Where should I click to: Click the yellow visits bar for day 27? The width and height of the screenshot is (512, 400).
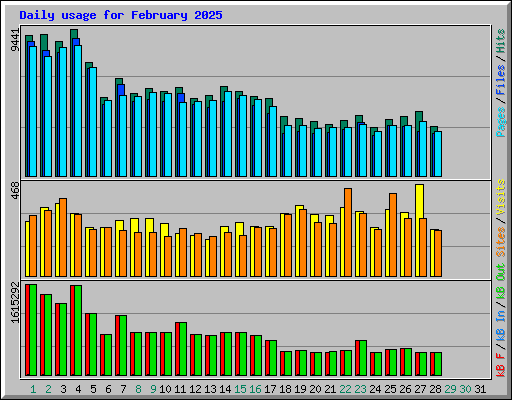419,230
